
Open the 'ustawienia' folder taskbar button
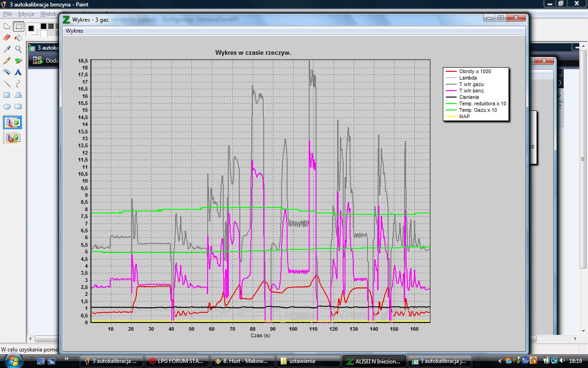(308, 361)
